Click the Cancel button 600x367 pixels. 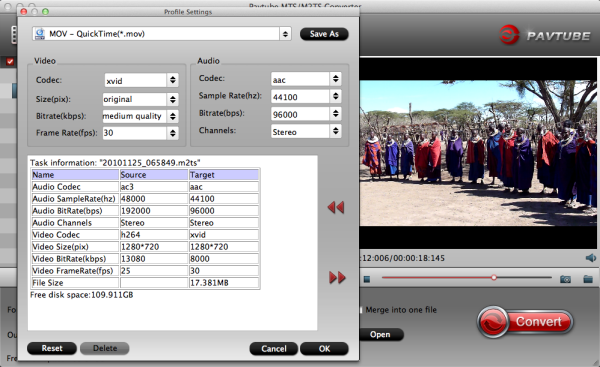click(274, 349)
